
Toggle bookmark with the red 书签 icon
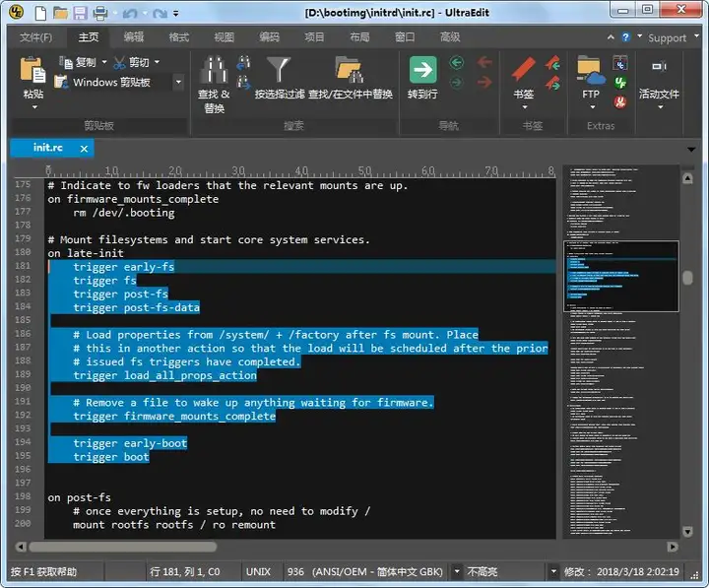(524, 69)
